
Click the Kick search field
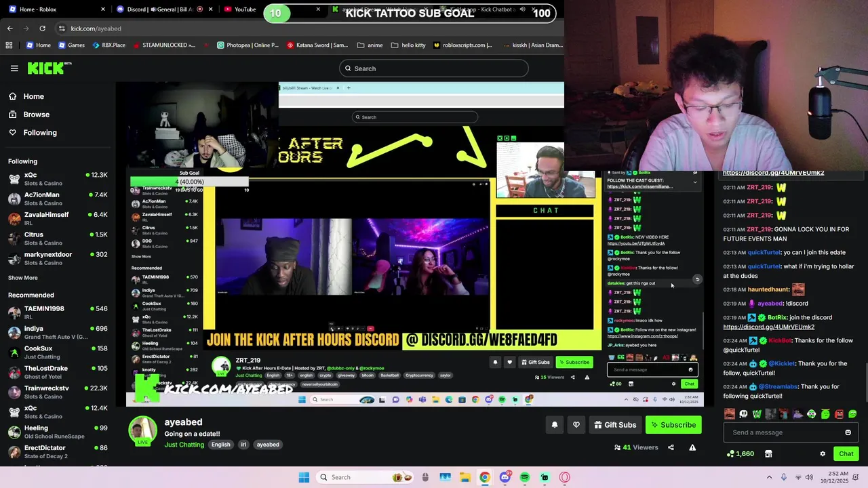[434, 68]
